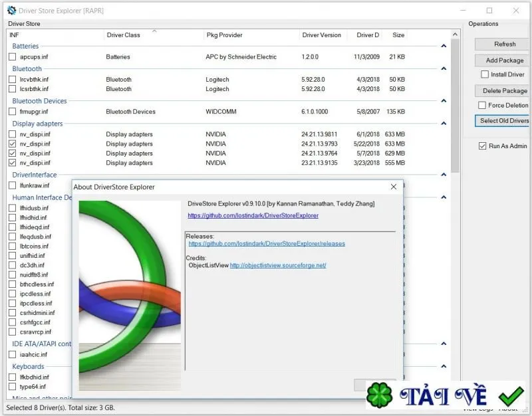Collapse the Batteries group
532x416 pixels.
pyautogui.click(x=444, y=46)
